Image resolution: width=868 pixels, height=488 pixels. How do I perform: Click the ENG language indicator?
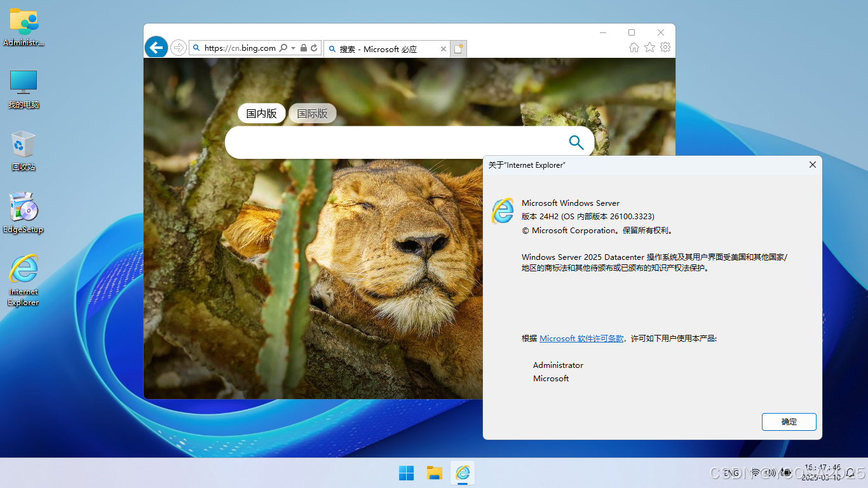[x=731, y=473]
